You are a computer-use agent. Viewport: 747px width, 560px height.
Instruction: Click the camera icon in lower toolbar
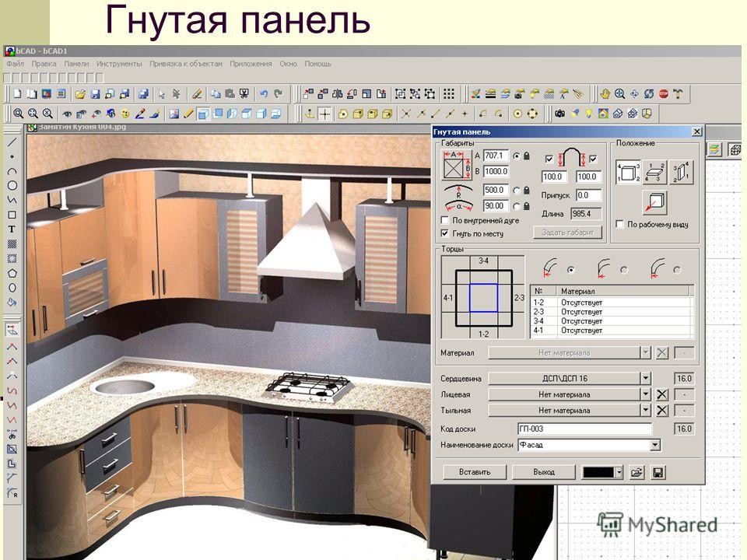pyautogui.click(x=559, y=114)
